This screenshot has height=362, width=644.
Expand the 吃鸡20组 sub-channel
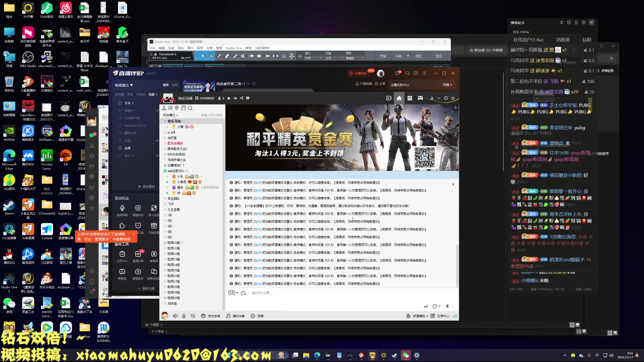click(165, 298)
